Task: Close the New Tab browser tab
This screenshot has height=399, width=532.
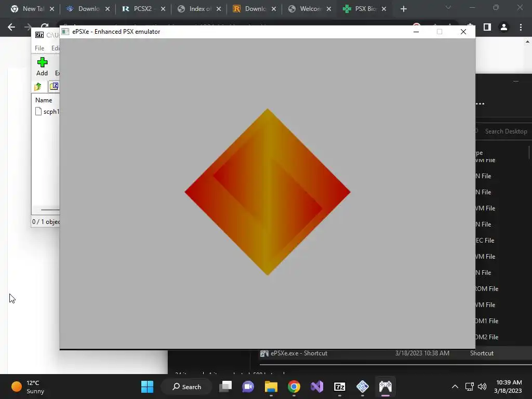Action: (52, 9)
